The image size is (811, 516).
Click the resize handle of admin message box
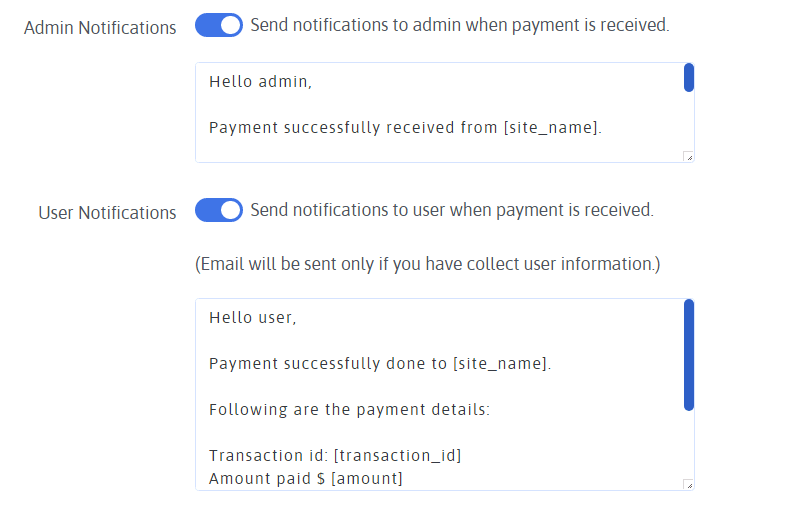point(688,156)
